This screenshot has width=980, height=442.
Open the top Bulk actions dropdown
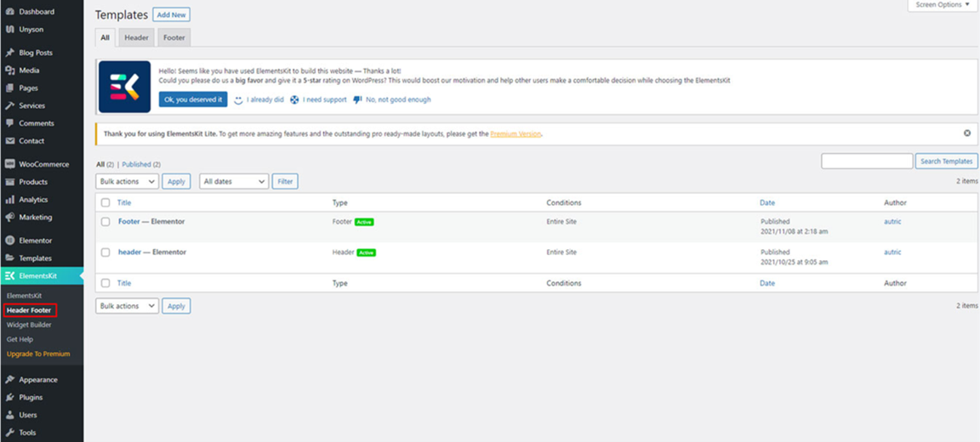pos(127,182)
